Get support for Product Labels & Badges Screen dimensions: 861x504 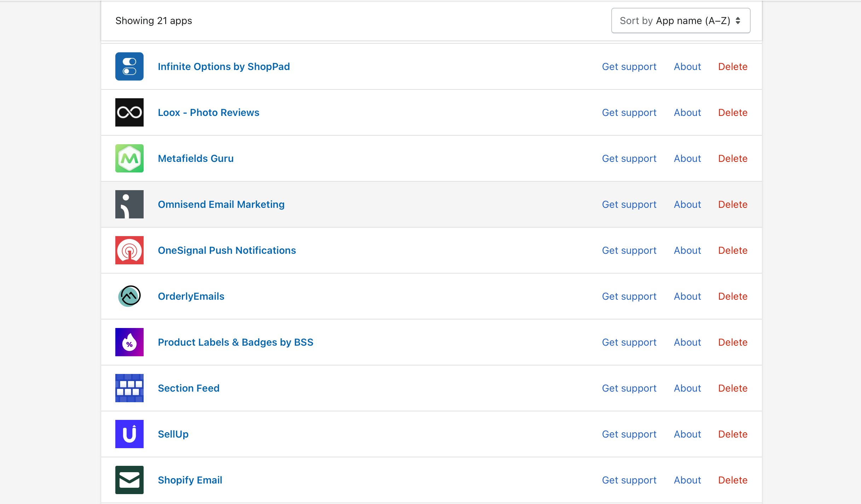[x=629, y=342]
